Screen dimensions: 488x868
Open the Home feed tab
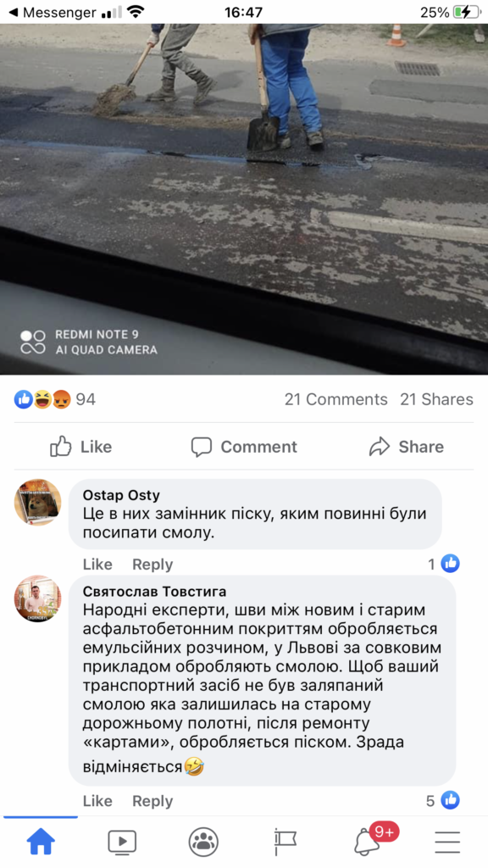(x=41, y=842)
